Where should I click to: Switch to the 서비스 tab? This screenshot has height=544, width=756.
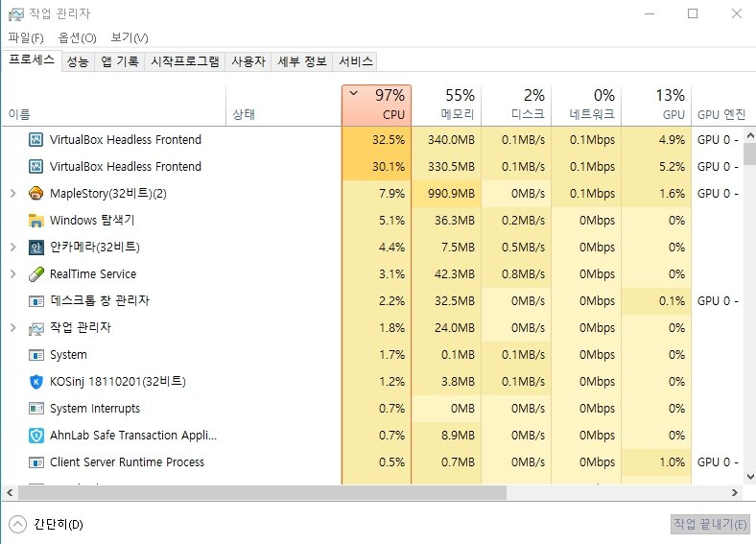coord(355,61)
